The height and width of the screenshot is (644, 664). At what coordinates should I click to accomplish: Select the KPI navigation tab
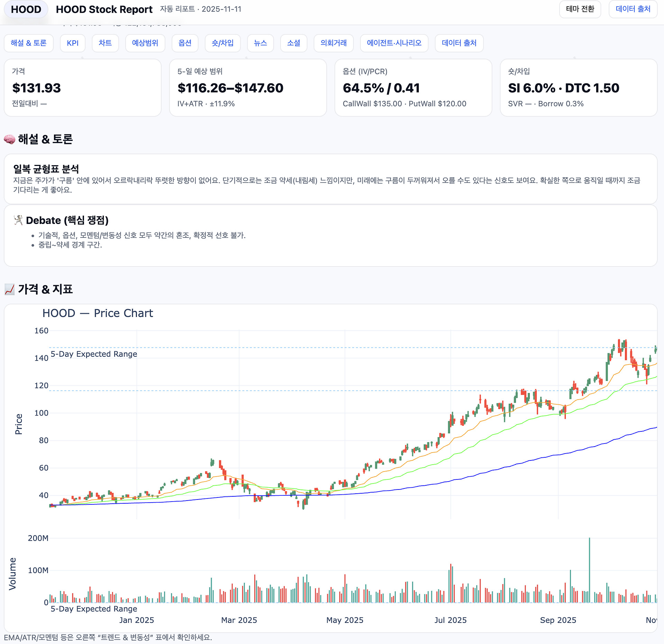(73, 43)
